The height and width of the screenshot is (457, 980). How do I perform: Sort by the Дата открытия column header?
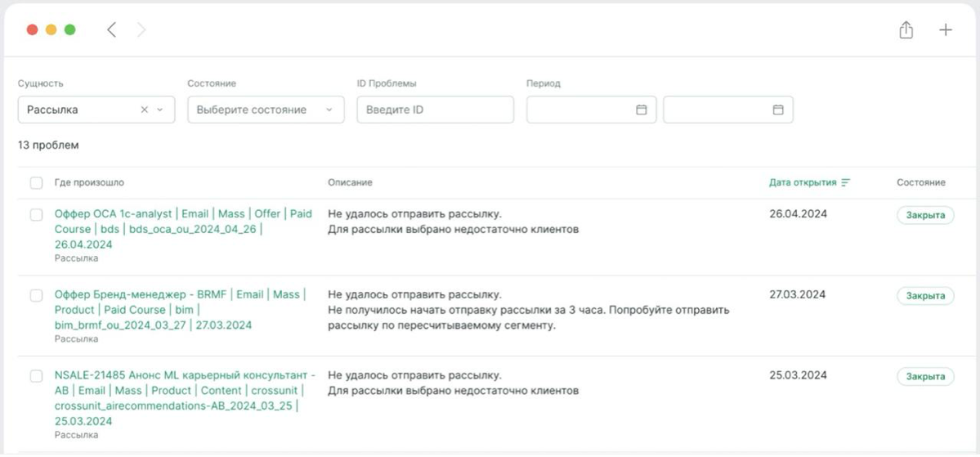click(802, 182)
